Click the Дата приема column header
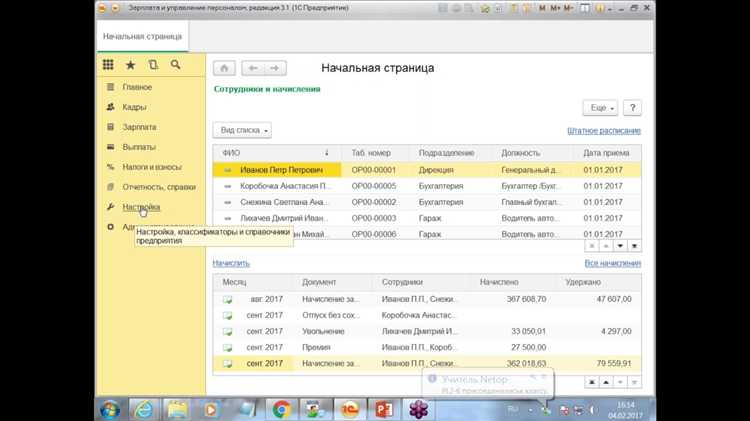750x421 pixels. pyautogui.click(x=607, y=153)
